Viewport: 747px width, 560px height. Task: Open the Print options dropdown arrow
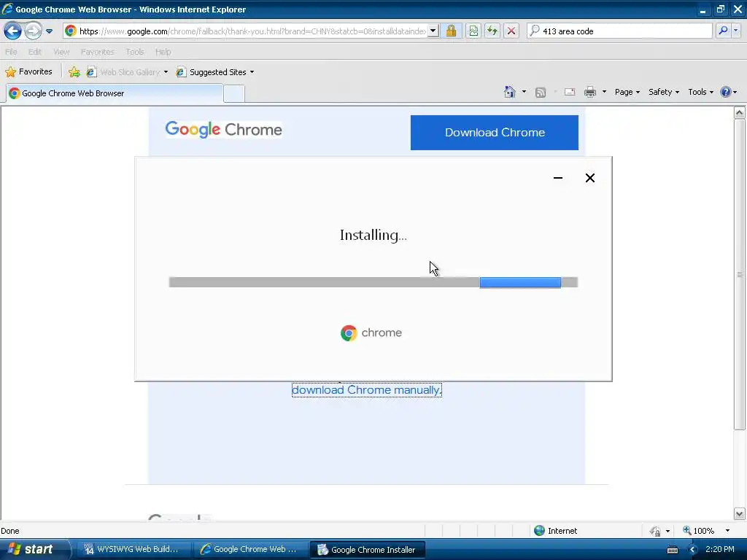point(604,92)
